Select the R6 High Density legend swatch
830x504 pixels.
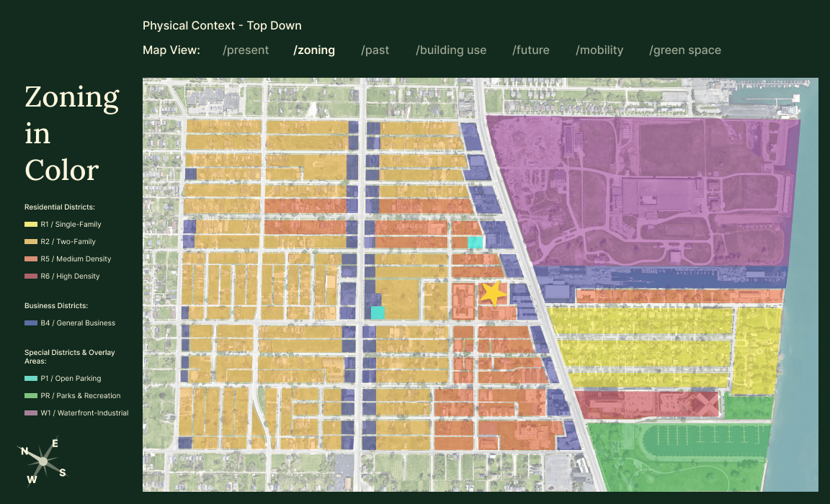30,276
